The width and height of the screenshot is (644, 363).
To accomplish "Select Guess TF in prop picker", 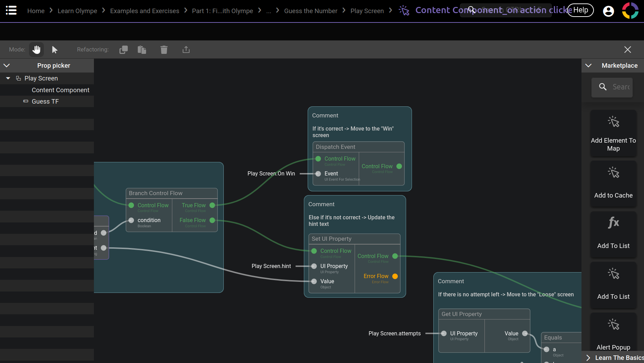I will [x=45, y=102].
